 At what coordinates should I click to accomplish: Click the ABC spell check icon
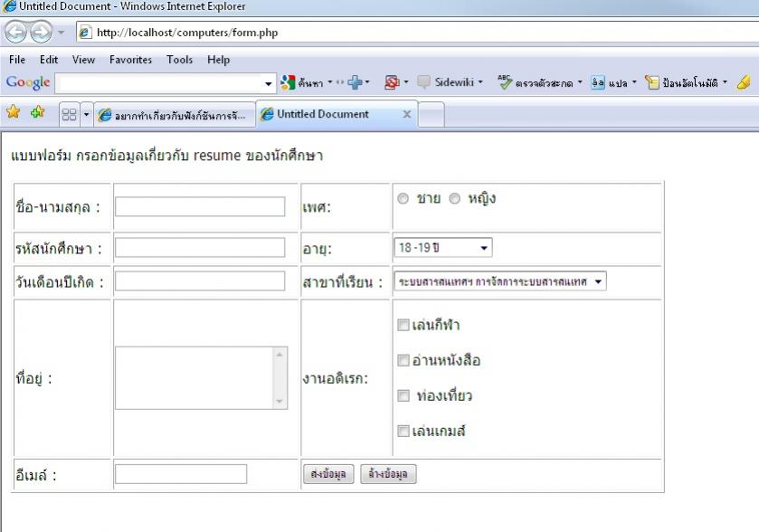click(x=505, y=82)
